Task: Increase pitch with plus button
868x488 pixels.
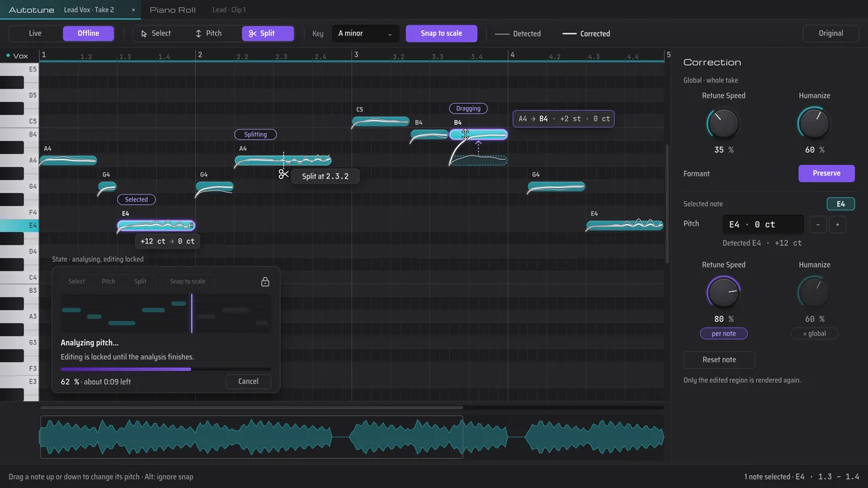Action: coord(838,224)
